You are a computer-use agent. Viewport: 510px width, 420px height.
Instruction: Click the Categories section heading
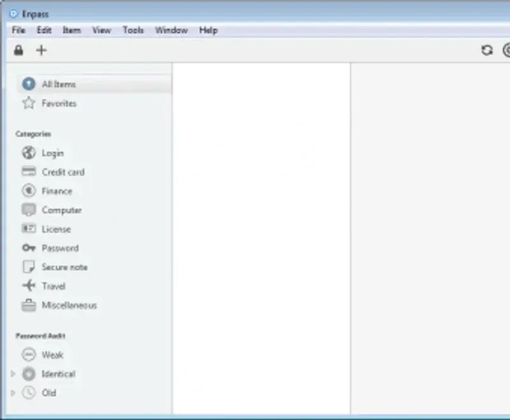pos(33,134)
